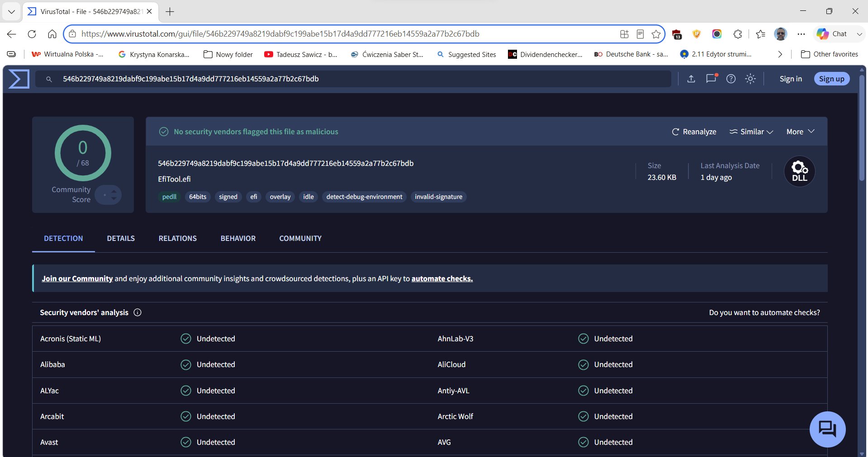The width and height of the screenshot is (868, 457).
Task: Add this page to favorites star
Action: (x=656, y=34)
